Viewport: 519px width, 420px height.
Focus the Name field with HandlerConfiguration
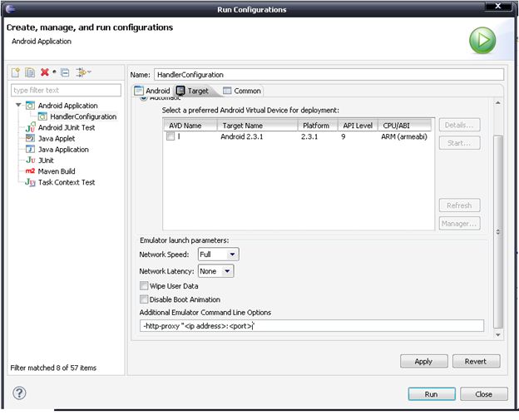click(329, 75)
